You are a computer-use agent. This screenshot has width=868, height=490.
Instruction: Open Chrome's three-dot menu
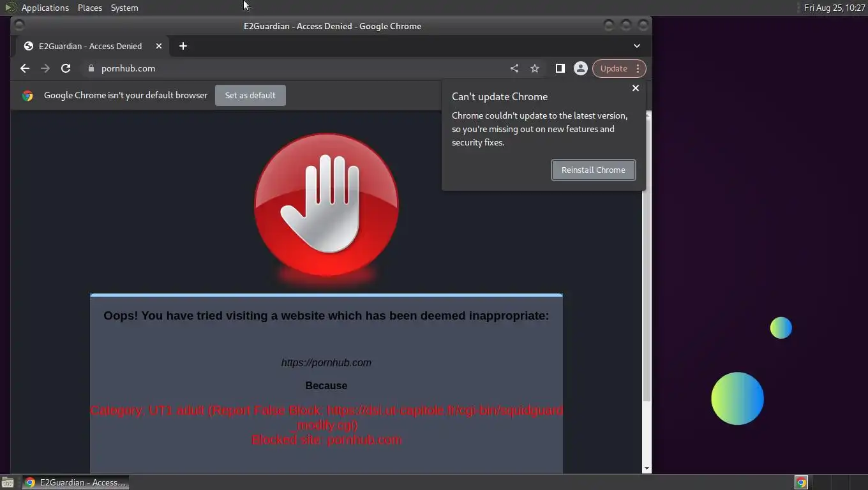click(638, 68)
